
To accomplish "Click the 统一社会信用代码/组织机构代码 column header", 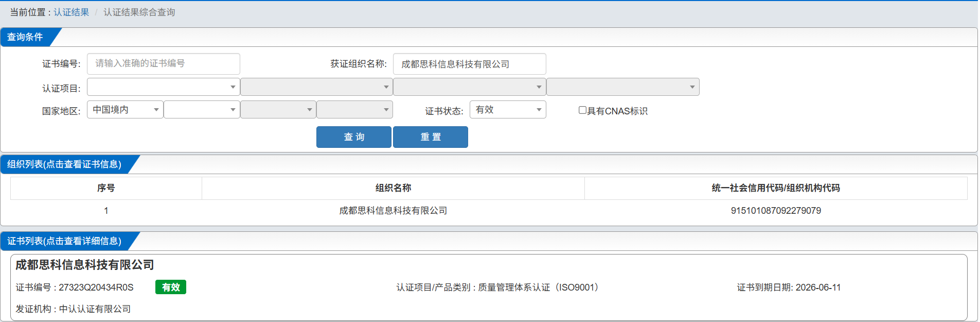I will [776, 188].
